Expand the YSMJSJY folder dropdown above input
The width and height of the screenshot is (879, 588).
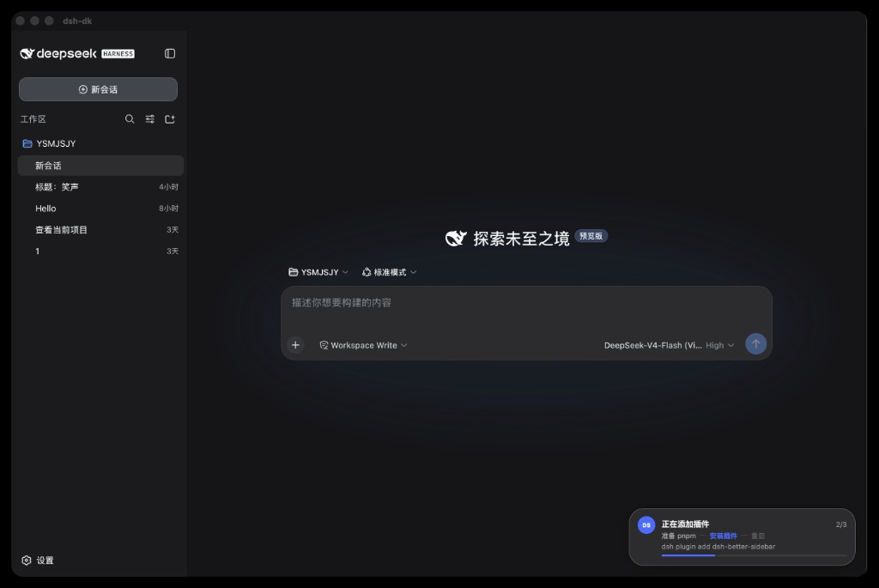coord(318,272)
